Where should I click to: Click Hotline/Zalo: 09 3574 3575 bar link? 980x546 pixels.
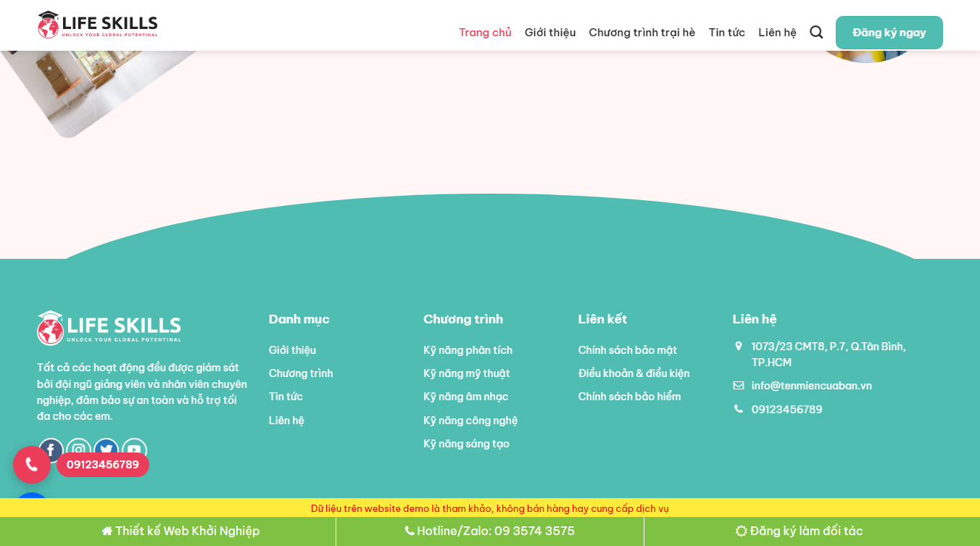[x=490, y=531]
